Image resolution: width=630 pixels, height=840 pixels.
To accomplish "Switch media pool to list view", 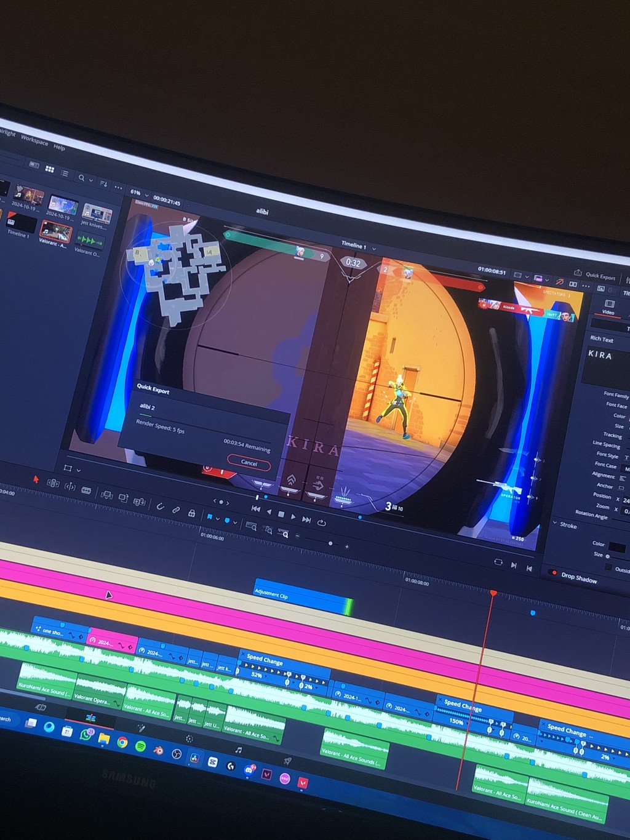I will pyautogui.click(x=65, y=174).
